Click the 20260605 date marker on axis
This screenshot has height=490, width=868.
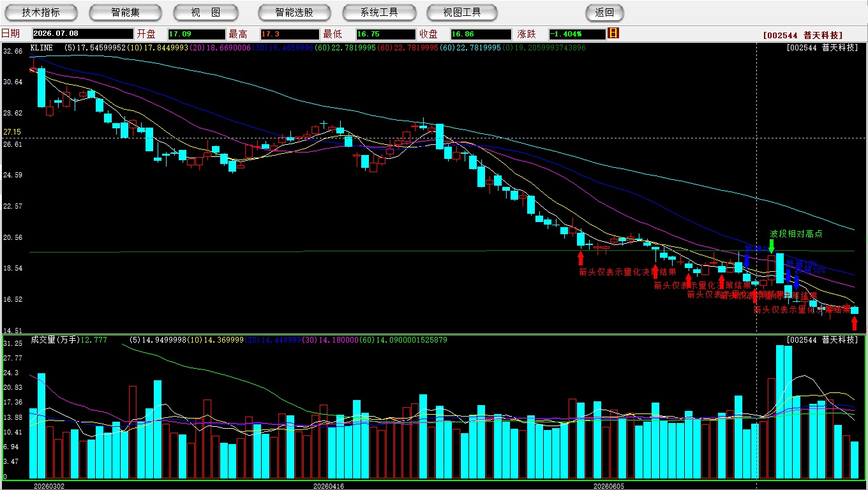click(x=609, y=486)
